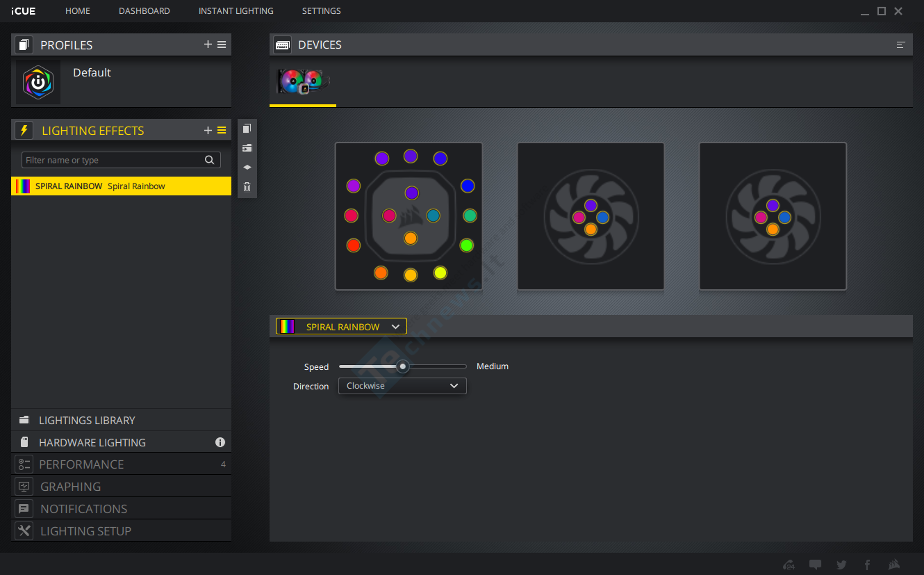Copy the selected lighting effect
The image size is (924, 575).
(x=247, y=129)
